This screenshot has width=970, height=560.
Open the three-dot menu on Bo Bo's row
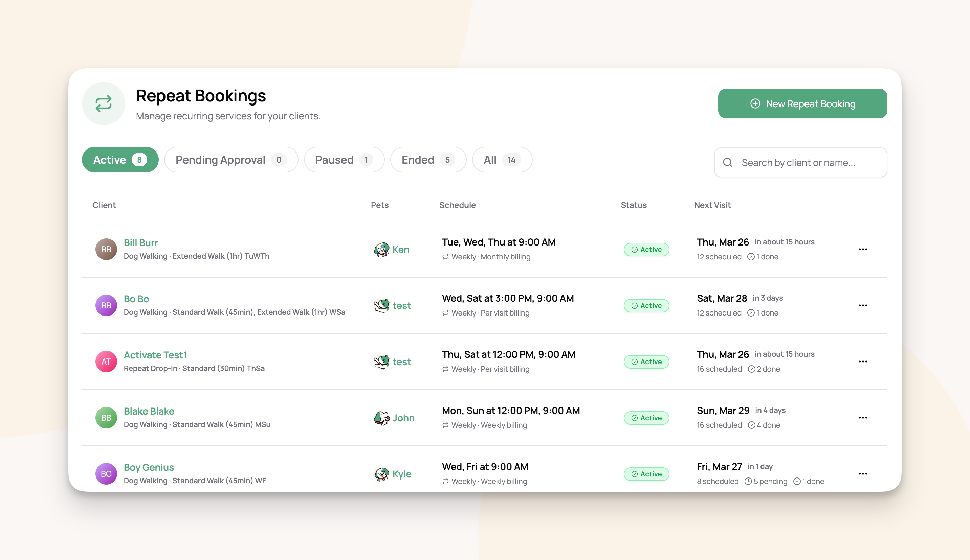(x=863, y=305)
